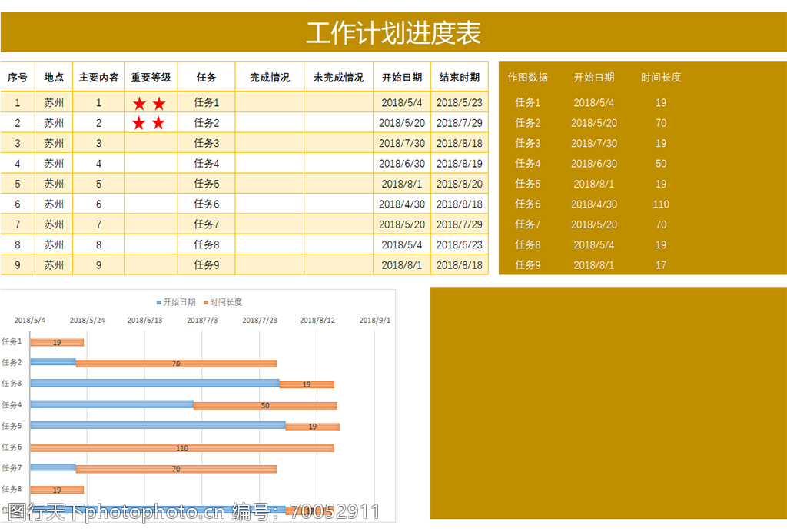Click the red stars in 任务2's 重要等级 cell
787x532 pixels.
[148, 122]
